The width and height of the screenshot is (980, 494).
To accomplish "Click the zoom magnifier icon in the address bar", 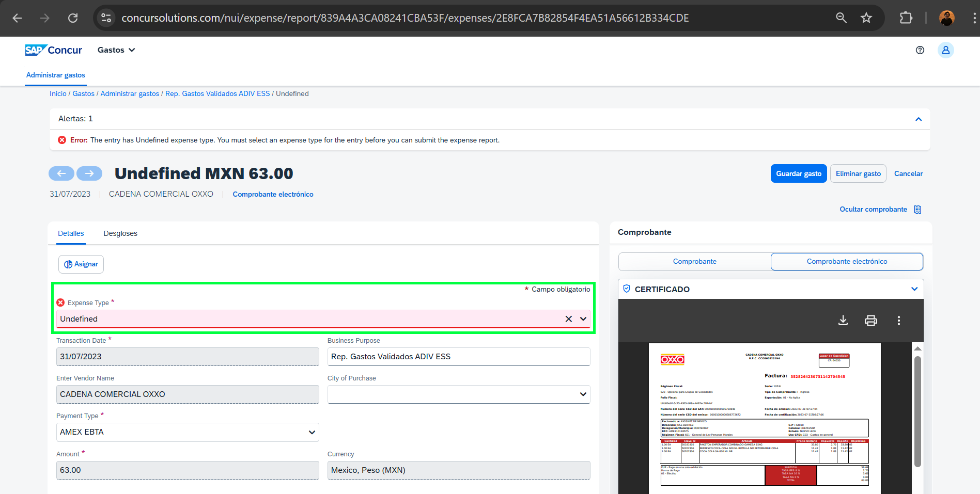I will [x=841, y=18].
